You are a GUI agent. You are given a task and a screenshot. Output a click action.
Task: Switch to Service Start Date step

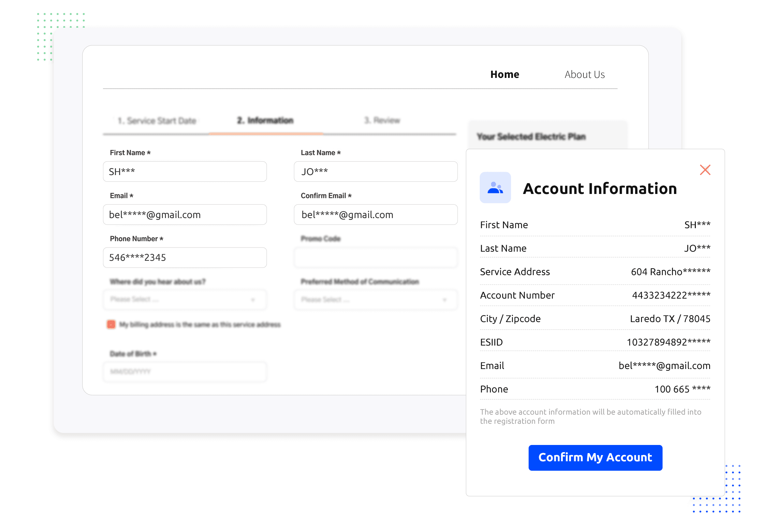pos(157,120)
